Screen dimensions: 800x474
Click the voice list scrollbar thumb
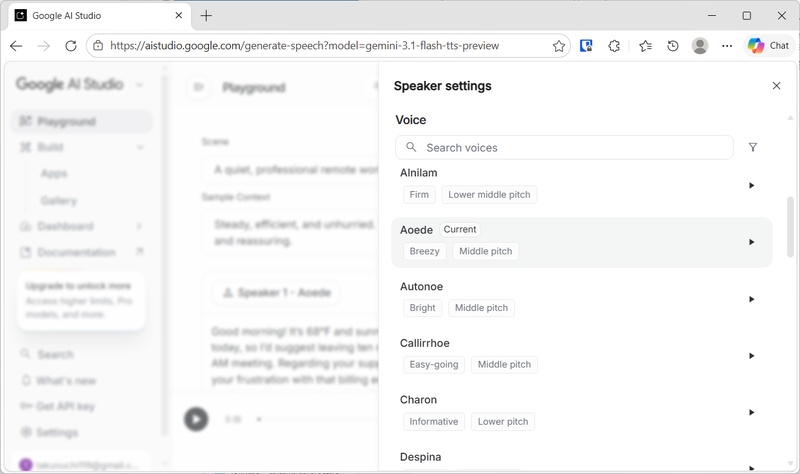(790, 227)
